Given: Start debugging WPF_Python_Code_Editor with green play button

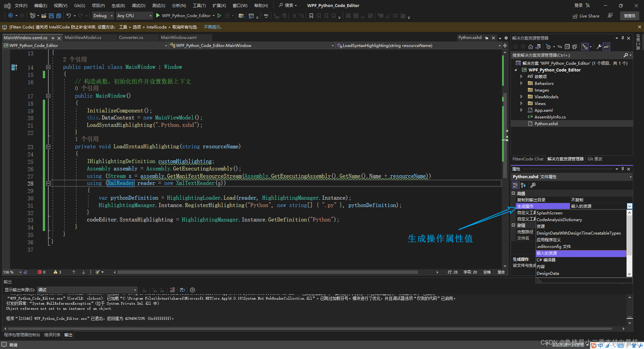Looking at the screenshot, I should click(158, 15).
